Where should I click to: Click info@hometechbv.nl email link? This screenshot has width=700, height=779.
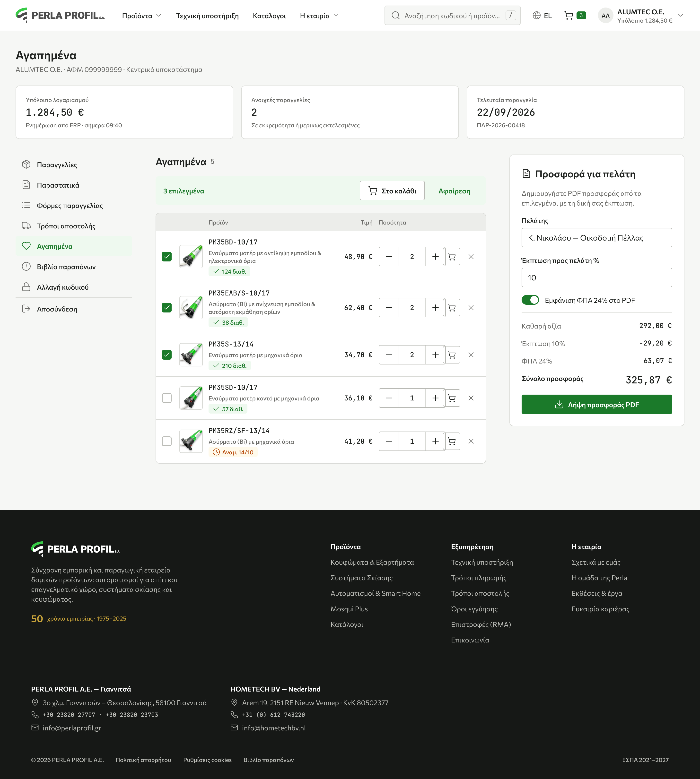click(274, 727)
